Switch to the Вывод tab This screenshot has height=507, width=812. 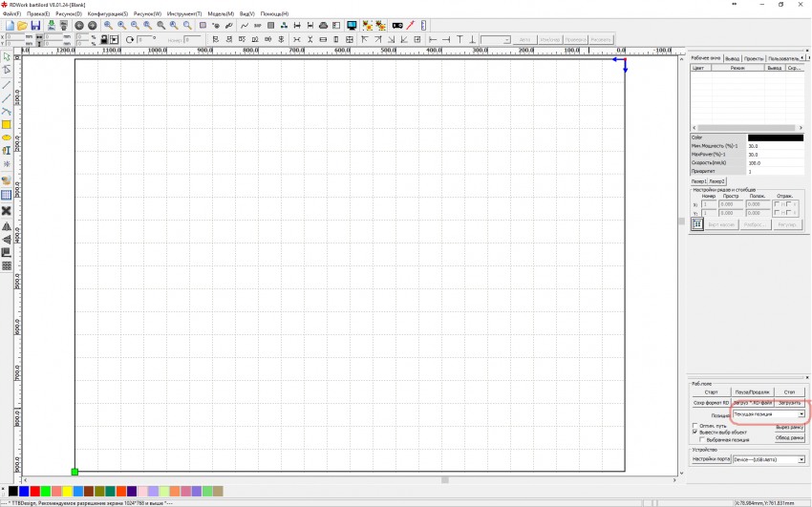[733, 58]
